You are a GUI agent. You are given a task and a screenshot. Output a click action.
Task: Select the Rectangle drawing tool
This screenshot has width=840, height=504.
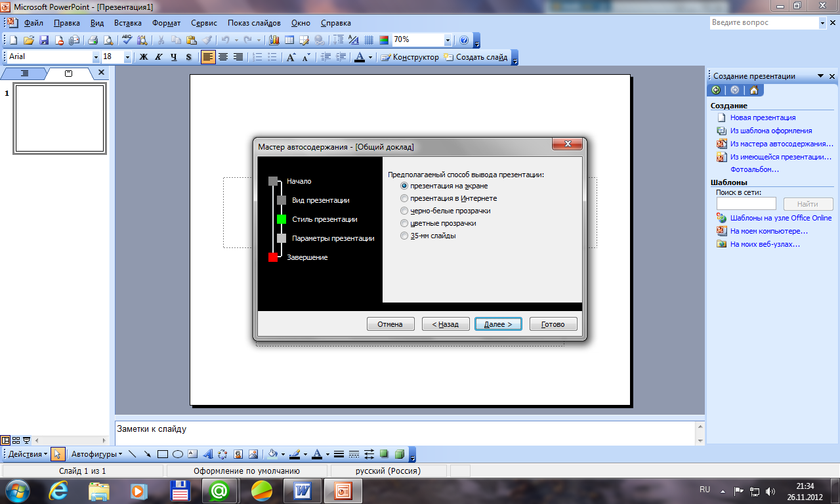pyautogui.click(x=162, y=453)
